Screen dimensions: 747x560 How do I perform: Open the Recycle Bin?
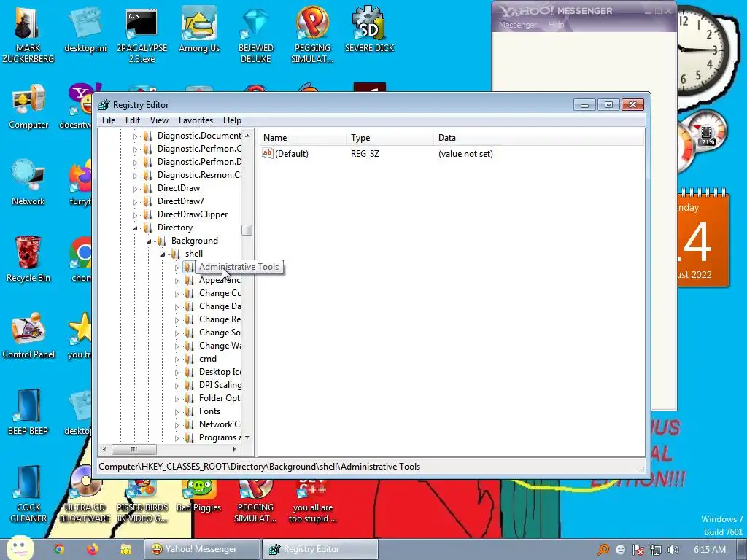(28, 260)
